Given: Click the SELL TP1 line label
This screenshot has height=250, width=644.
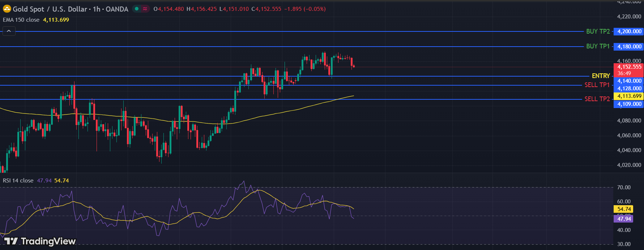Looking at the screenshot, I should 597,85.
